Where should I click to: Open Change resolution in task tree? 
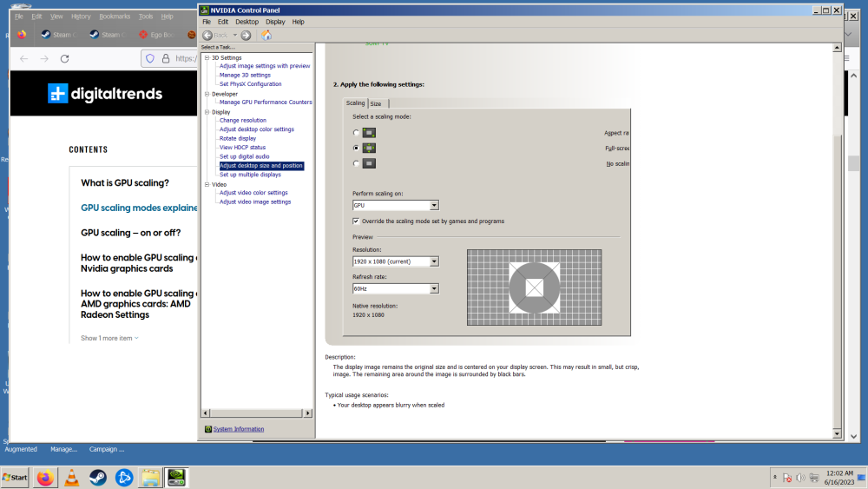[243, 120]
